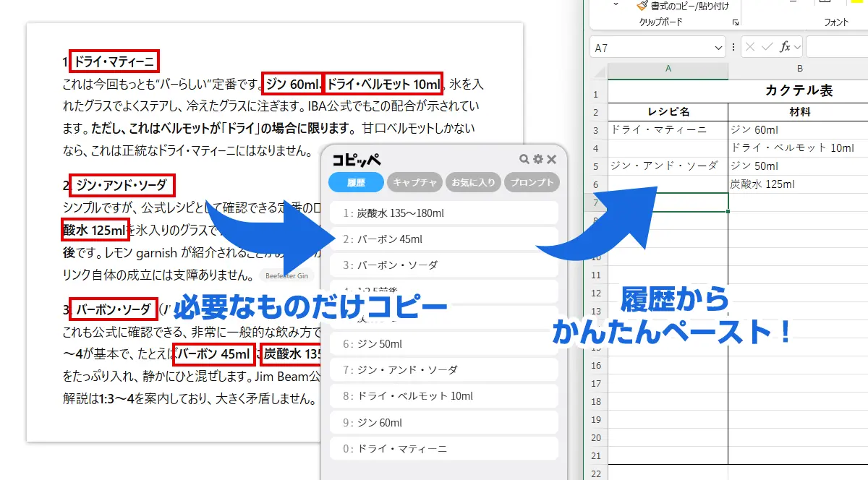868x480 pixels.
Task: Open the Name Box dropdown showing A7
Action: pos(719,48)
